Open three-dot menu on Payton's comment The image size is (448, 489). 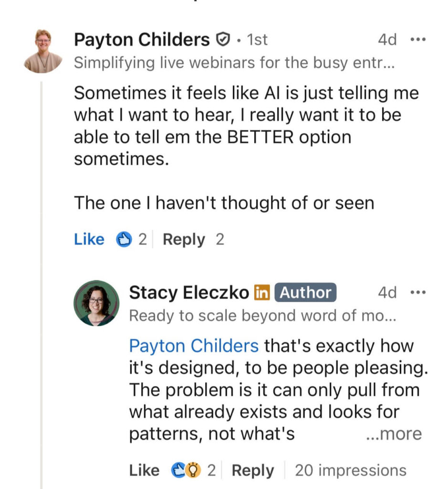coord(418,40)
